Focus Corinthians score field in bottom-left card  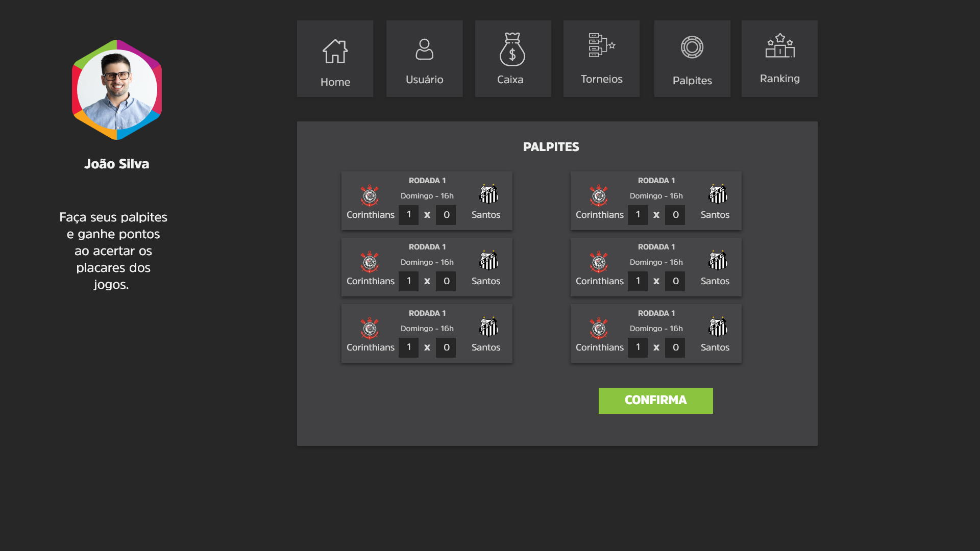pyautogui.click(x=408, y=347)
